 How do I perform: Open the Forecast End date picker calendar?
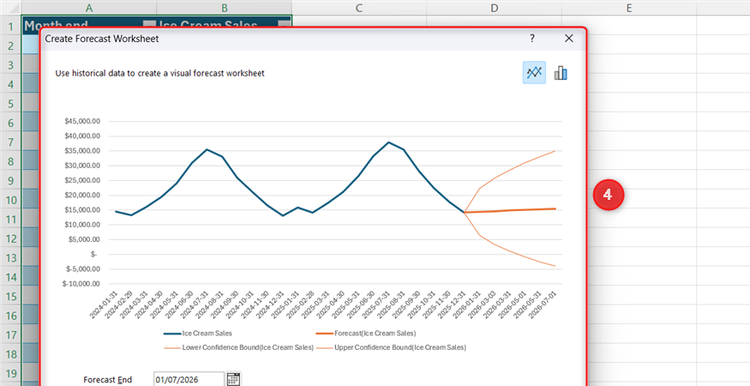(x=233, y=379)
